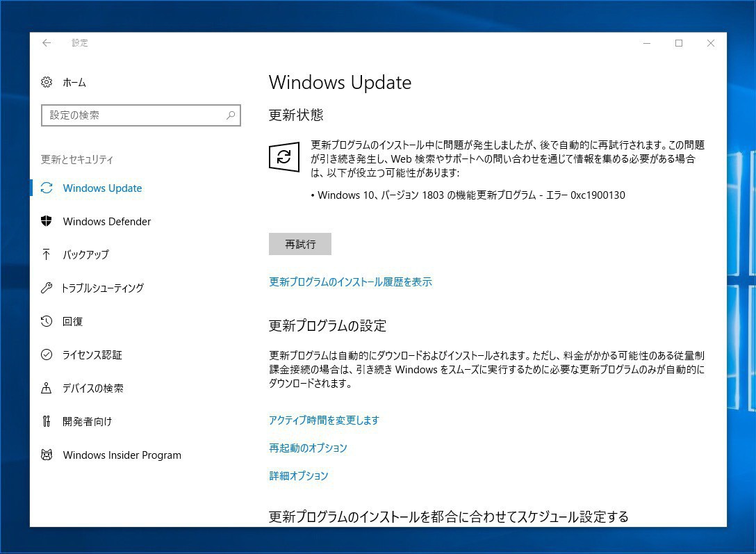
Task: Click the 設定 window title text
Action: pyautogui.click(x=79, y=43)
